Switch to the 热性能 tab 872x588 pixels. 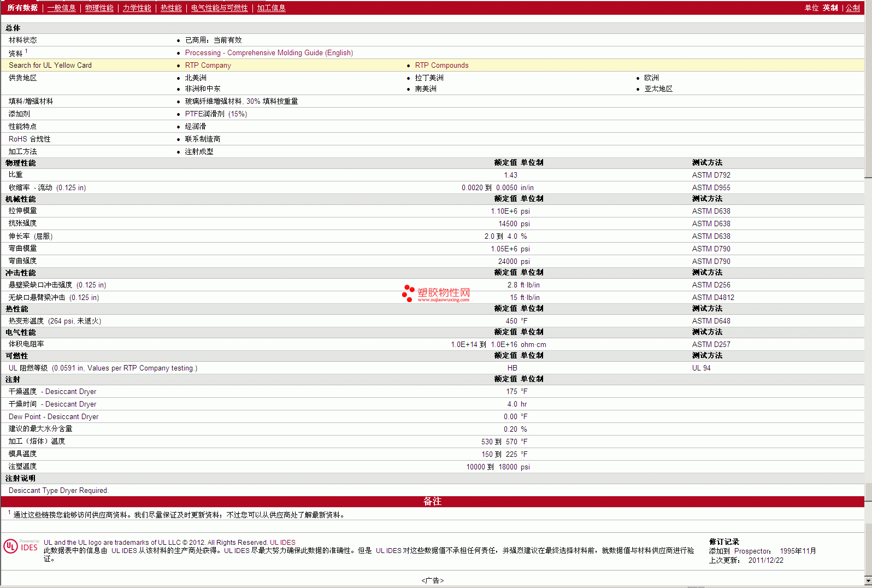click(171, 8)
